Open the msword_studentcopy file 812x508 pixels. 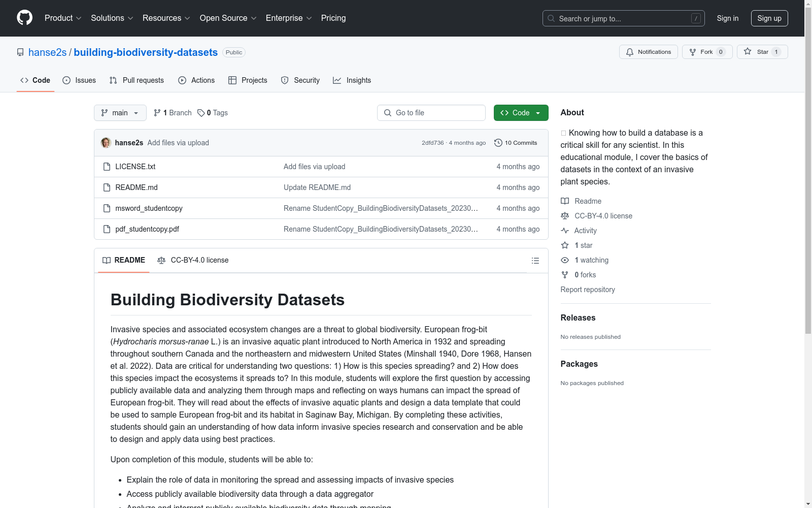point(149,208)
